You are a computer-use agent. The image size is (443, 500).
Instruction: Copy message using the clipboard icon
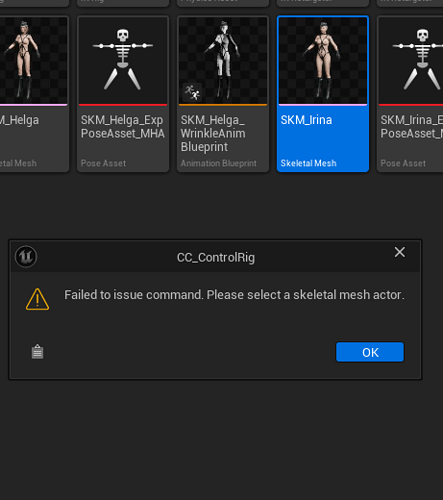click(x=37, y=352)
